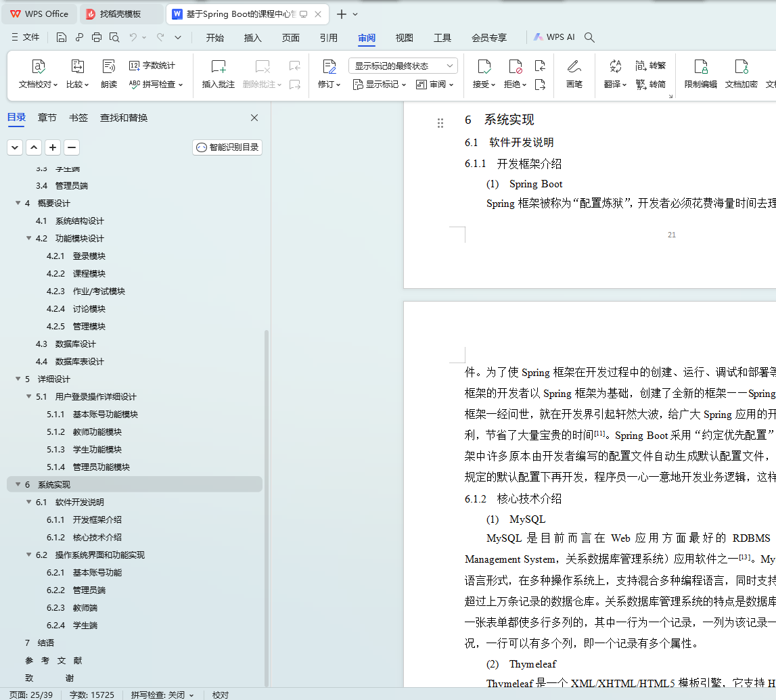
Task: Switch to the 找稻壳模板 tab
Action: pyautogui.click(x=120, y=14)
